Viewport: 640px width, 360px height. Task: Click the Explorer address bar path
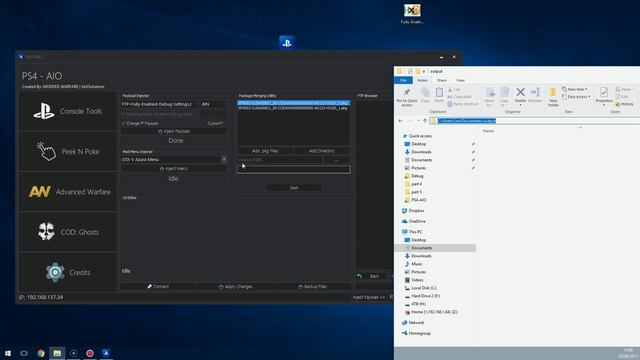coord(467,121)
